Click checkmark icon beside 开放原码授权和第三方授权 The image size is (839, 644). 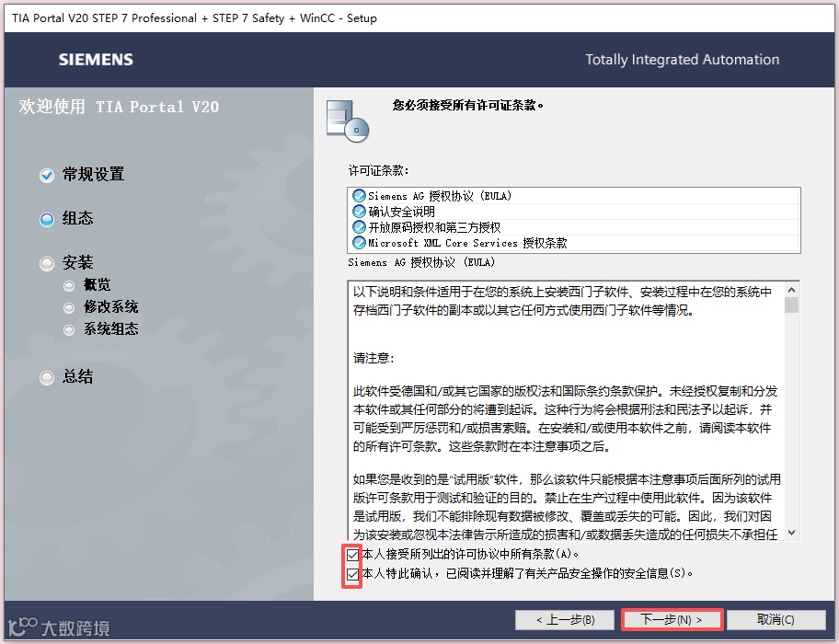[x=359, y=227]
